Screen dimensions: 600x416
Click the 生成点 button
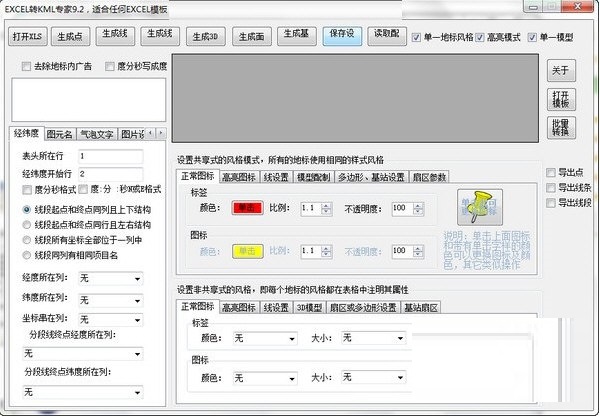pos(70,37)
